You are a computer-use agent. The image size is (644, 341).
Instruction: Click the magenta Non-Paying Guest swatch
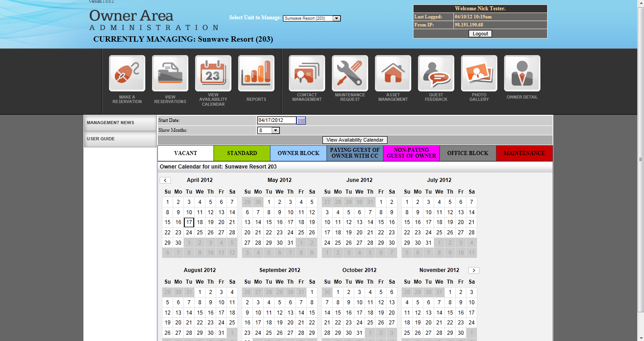pos(412,153)
